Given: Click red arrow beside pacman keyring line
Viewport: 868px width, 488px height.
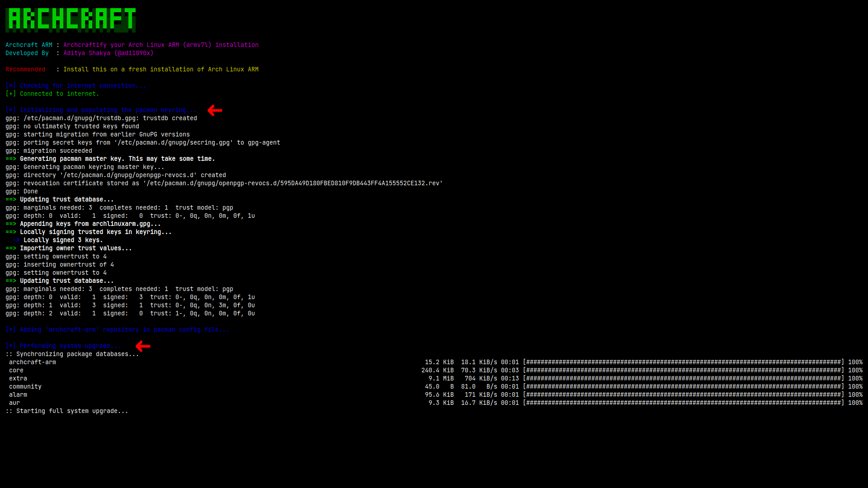Looking at the screenshot, I should coord(215,110).
